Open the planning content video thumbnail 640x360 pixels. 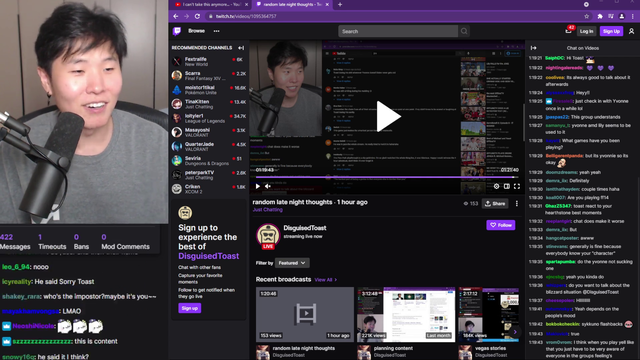tap(406, 314)
